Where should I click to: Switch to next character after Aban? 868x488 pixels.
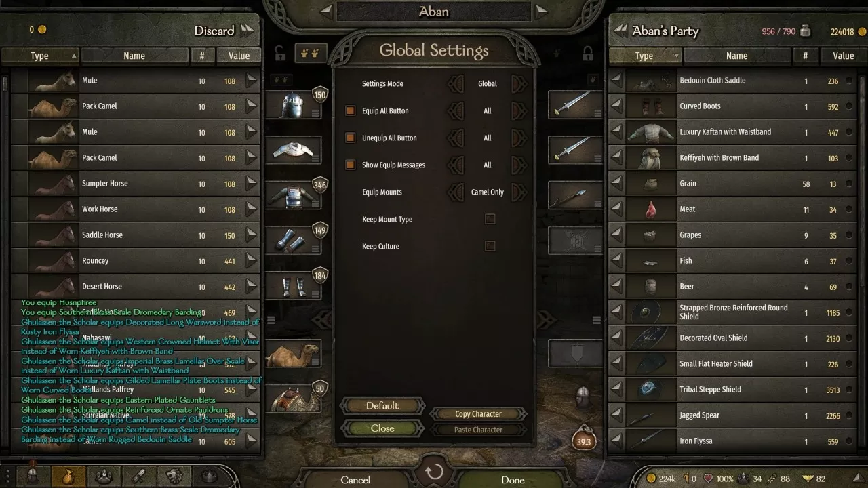coord(541,10)
